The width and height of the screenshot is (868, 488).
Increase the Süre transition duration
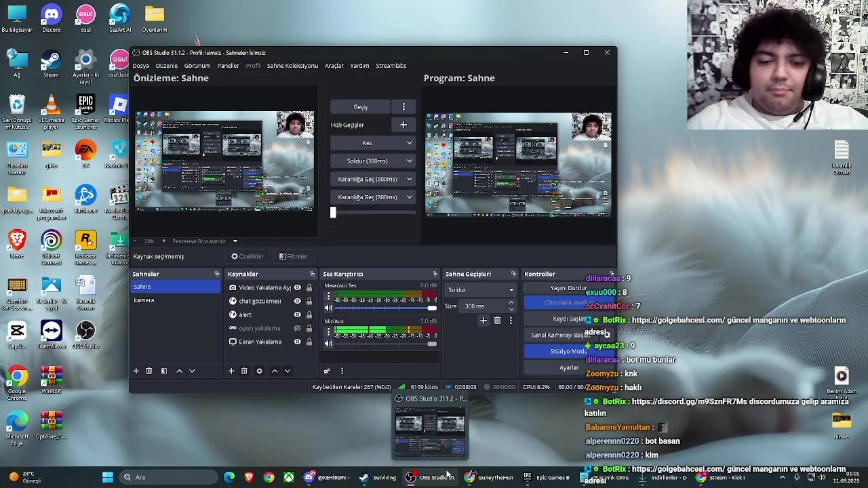point(511,302)
